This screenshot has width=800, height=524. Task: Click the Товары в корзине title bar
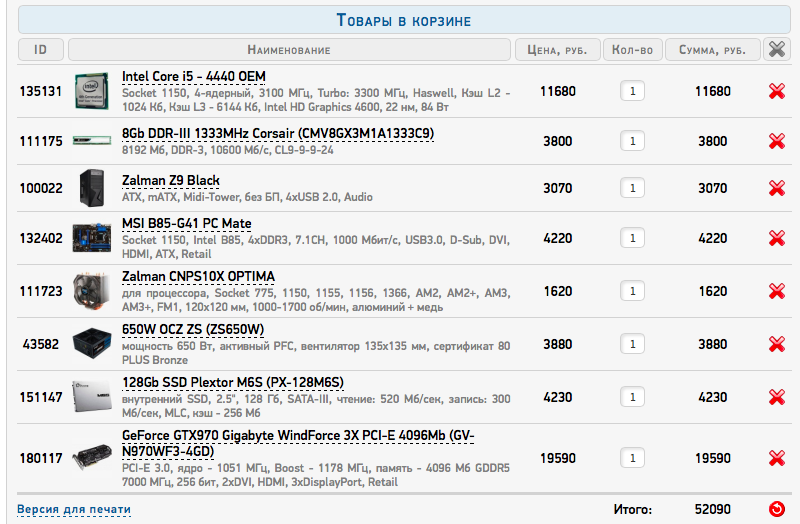404,20
